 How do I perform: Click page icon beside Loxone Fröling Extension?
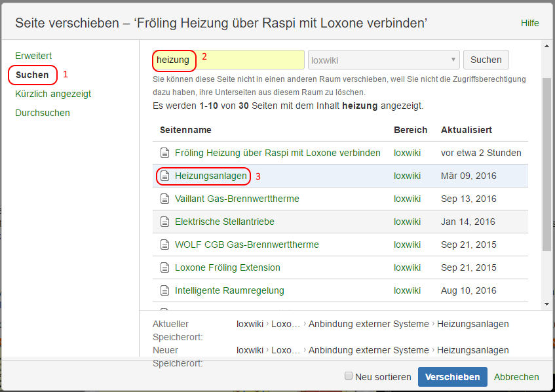[x=165, y=267]
